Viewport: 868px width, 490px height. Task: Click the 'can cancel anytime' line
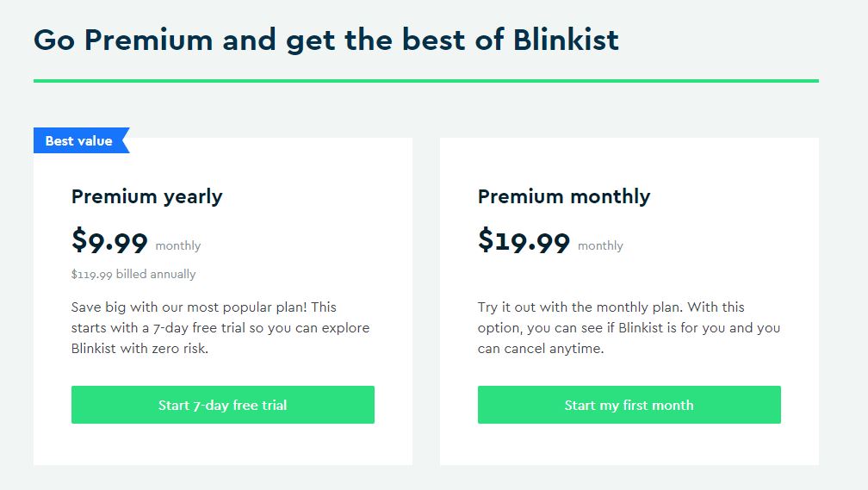pos(540,349)
